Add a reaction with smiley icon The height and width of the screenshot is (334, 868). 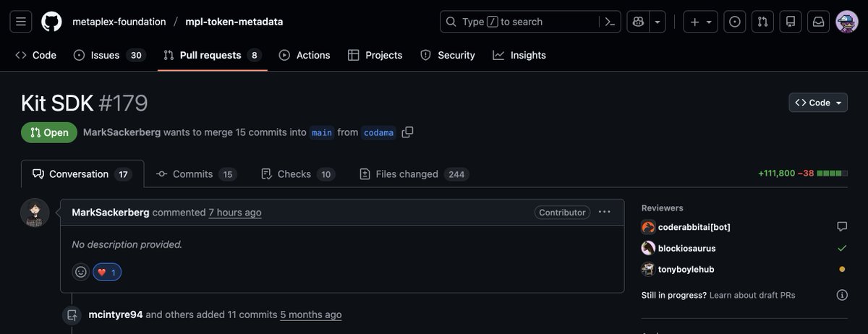point(81,272)
